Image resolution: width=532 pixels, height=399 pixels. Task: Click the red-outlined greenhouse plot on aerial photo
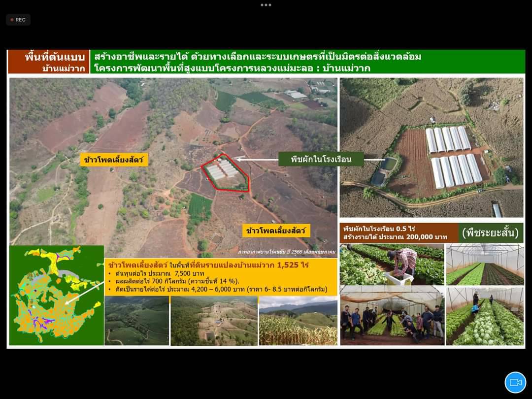(x=225, y=172)
